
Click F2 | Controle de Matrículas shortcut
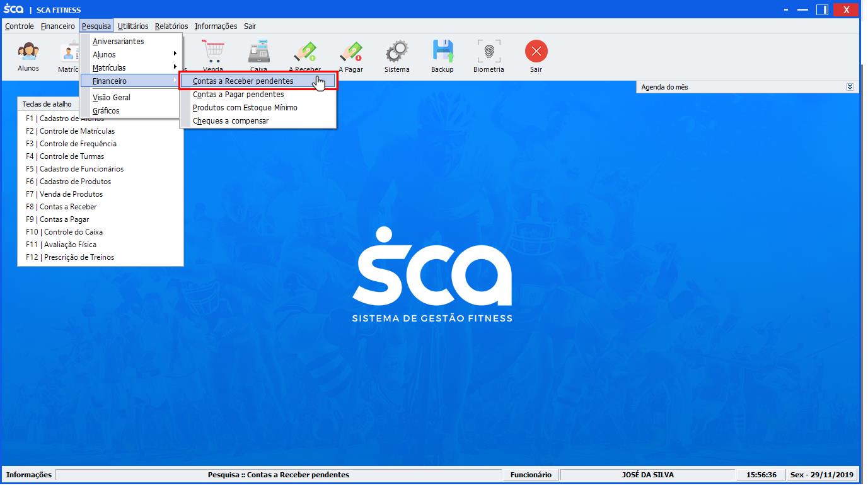pyautogui.click(x=71, y=131)
